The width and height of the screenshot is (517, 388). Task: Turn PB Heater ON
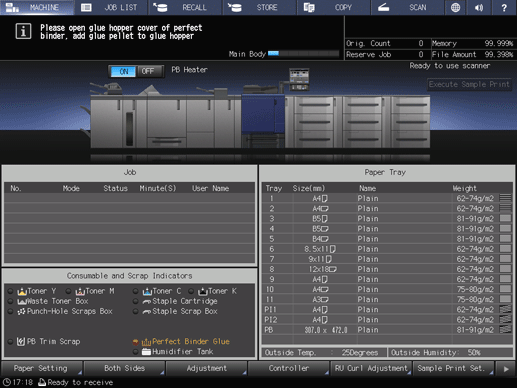click(x=123, y=71)
